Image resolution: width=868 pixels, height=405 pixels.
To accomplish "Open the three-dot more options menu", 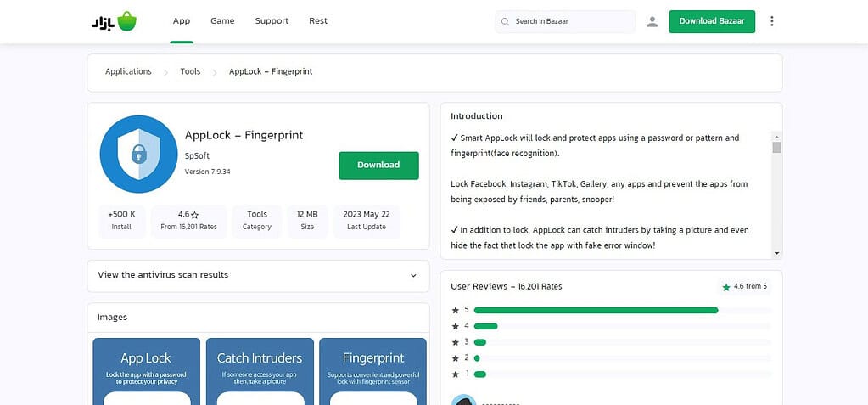I will 771,21.
